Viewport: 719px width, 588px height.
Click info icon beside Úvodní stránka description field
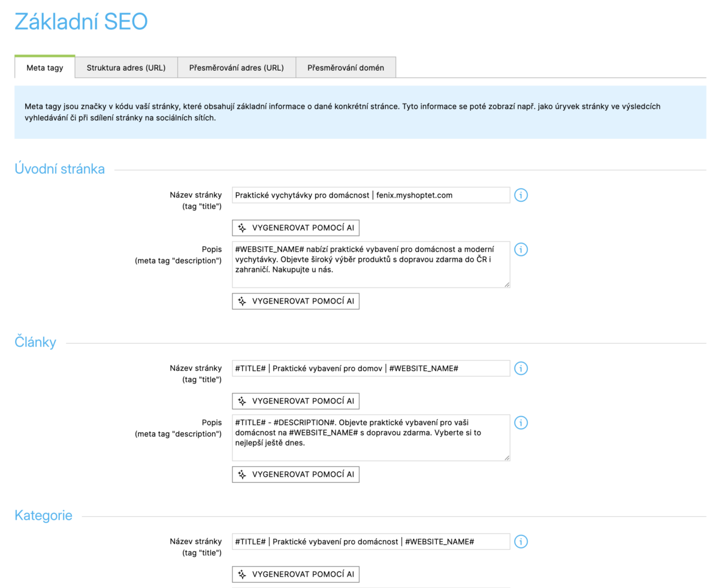click(521, 249)
